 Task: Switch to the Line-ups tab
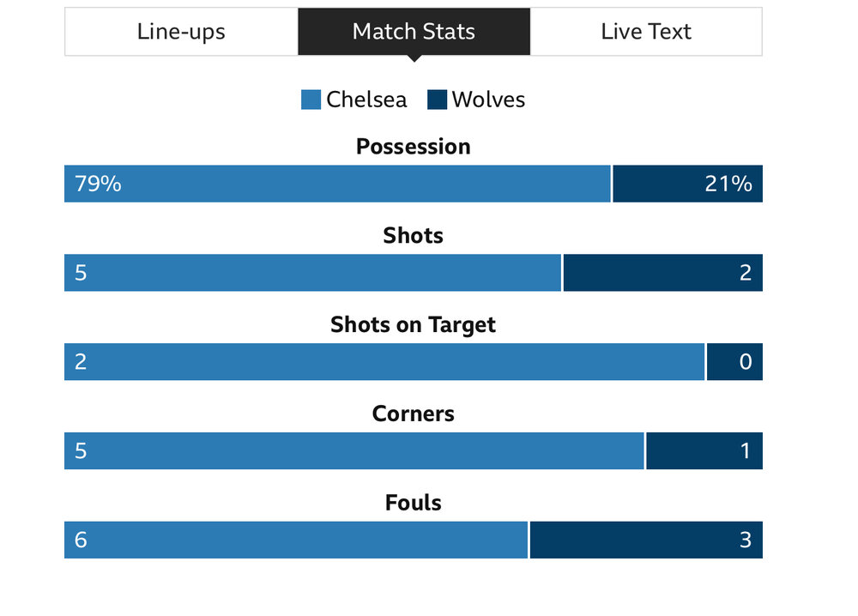pyautogui.click(x=181, y=32)
